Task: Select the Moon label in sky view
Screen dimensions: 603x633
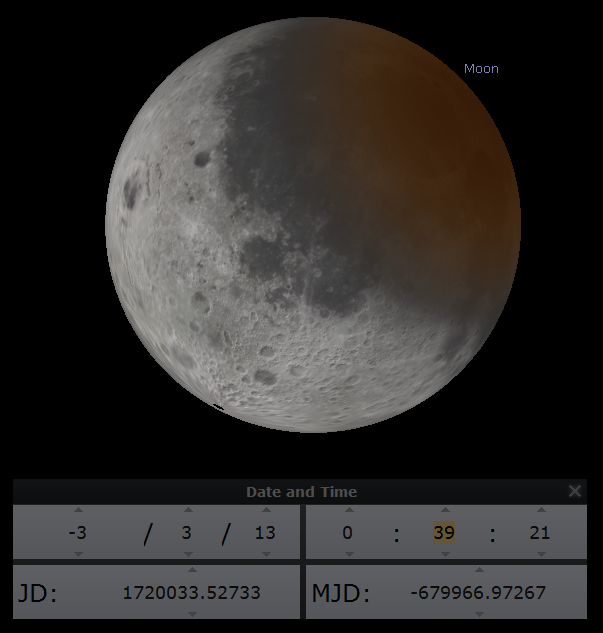Action: coord(481,69)
